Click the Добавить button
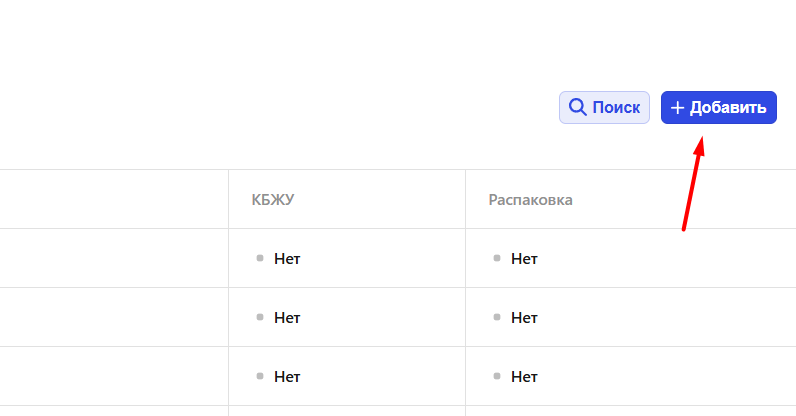796x416 pixels. coord(718,107)
